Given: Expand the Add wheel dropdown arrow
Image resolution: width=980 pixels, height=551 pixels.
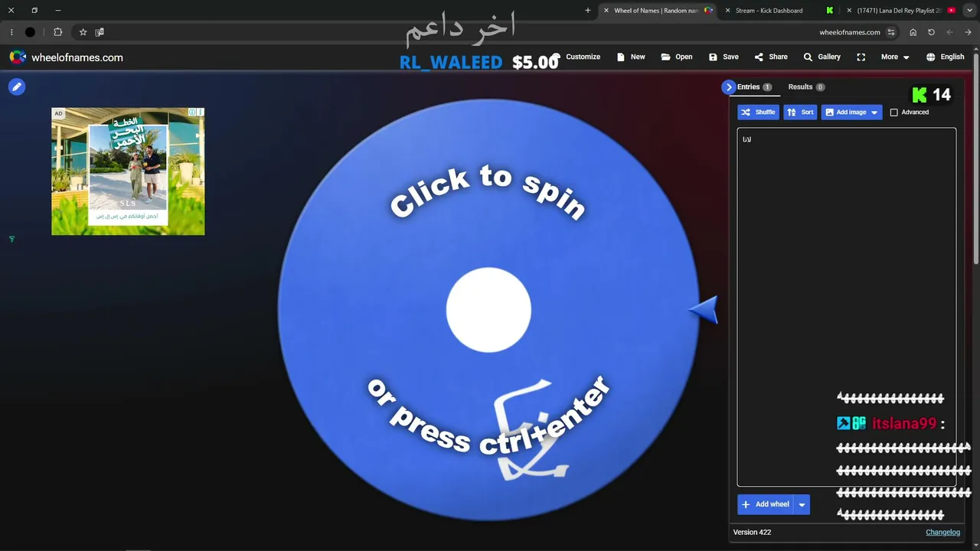Looking at the screenshot, I should click(x=802, y=504).
